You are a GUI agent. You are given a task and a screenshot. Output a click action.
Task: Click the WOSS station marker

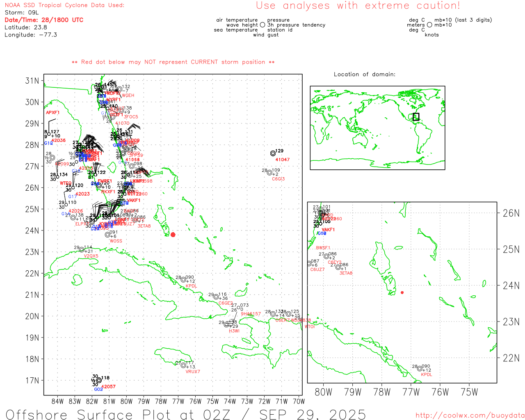click(x=107, y=235)
